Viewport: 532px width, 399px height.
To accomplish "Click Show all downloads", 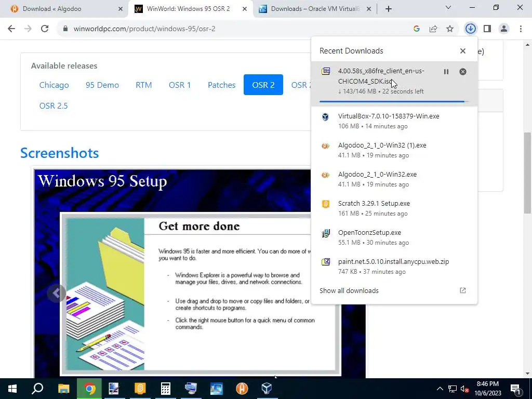I will pos(349,290).
